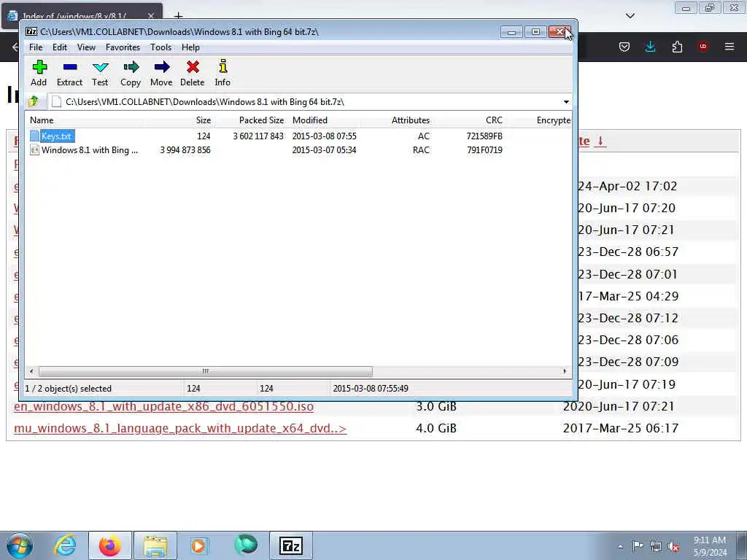Open Firefox downloads panel icon
747x560 pixels.
tap(650, 47)
